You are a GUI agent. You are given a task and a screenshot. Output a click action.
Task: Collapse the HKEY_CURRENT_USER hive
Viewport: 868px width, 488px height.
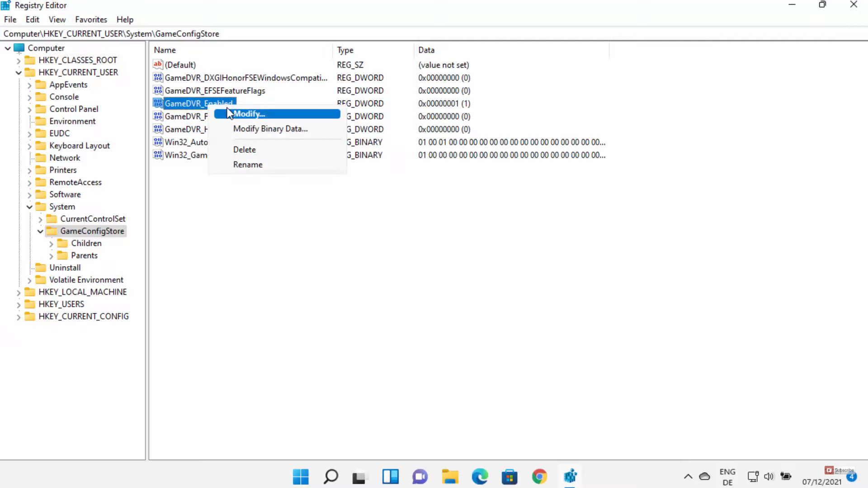pyautogui.click(x=19, y=72)
